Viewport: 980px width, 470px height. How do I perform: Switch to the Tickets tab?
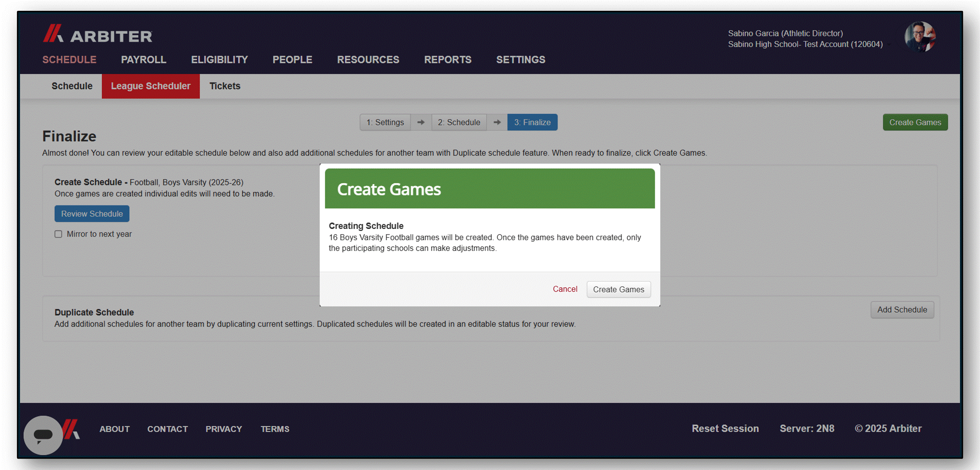[x=225, y=86]
